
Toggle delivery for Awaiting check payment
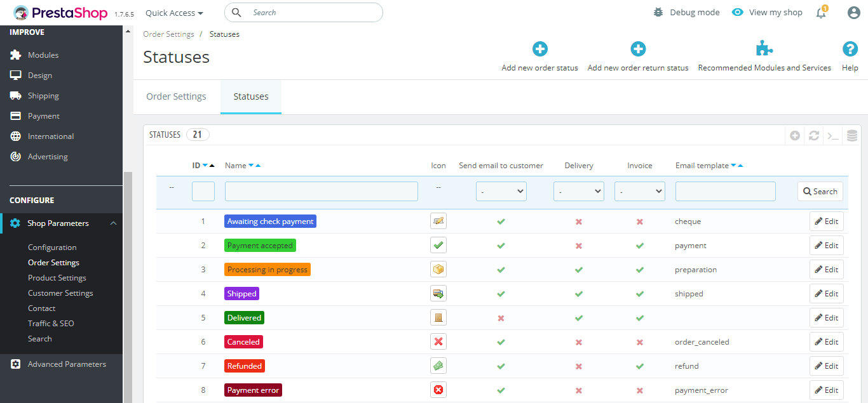coord(578,221)
